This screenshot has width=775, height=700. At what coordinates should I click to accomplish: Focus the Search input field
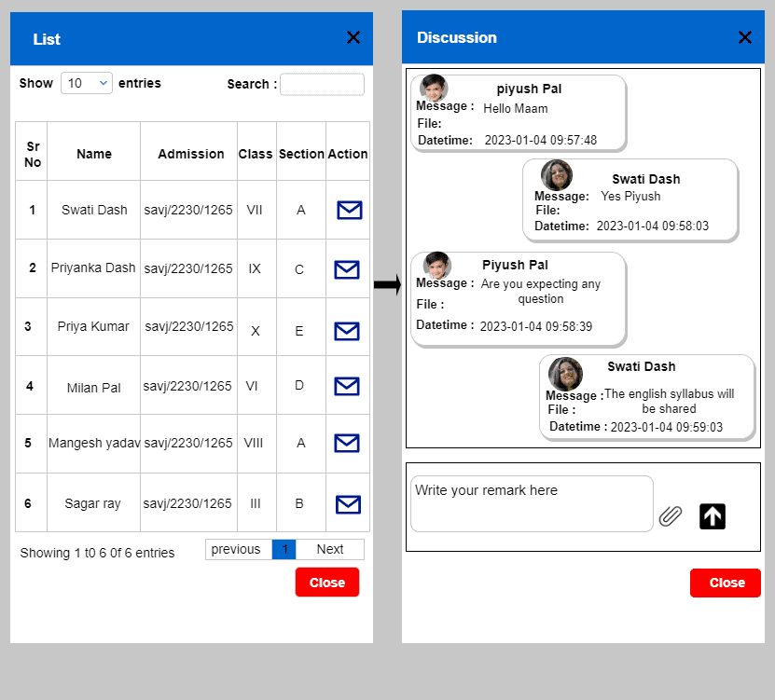click(x=323, y=84)
